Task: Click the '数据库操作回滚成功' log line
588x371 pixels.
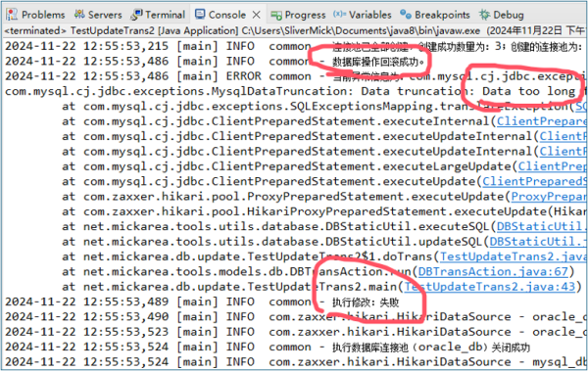Action: (216, 61)
